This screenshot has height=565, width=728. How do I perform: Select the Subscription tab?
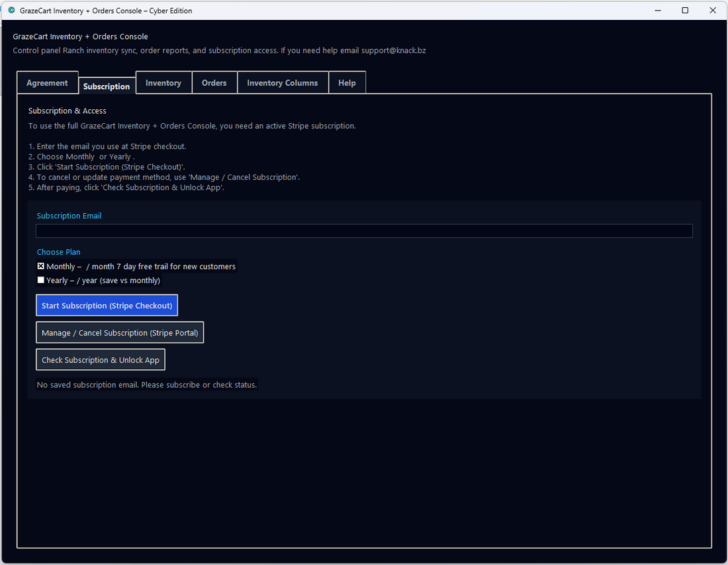107,85
